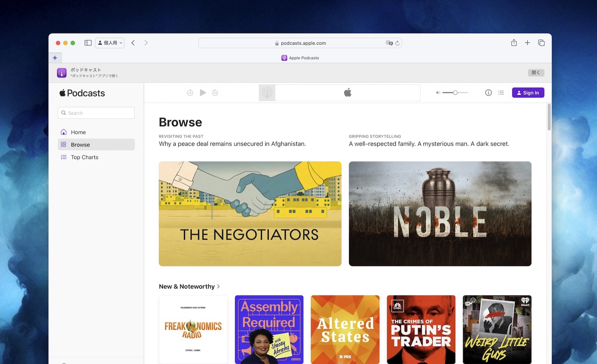Select the Apple Podcasts tab
597x364 pixels.
pyautogui.click(x=300, y=58)
